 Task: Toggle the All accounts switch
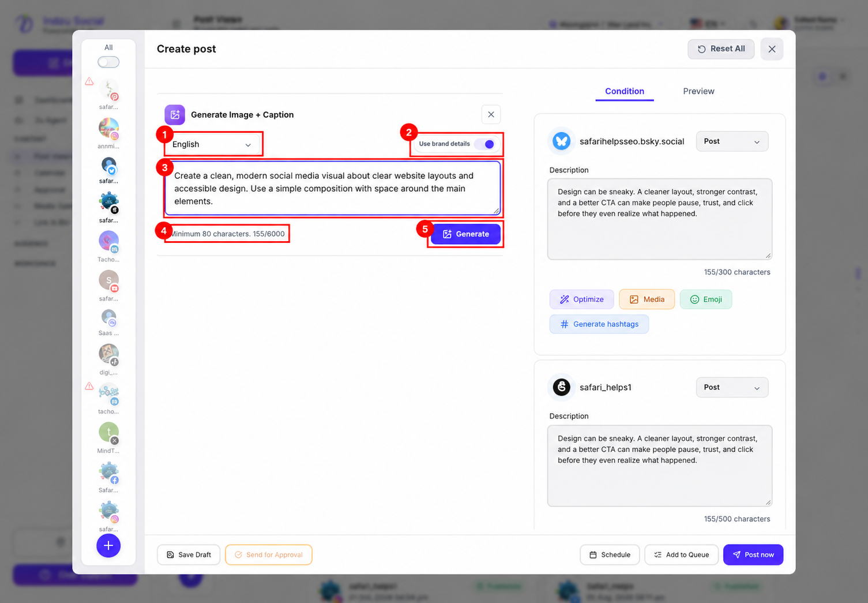point(108,62)
